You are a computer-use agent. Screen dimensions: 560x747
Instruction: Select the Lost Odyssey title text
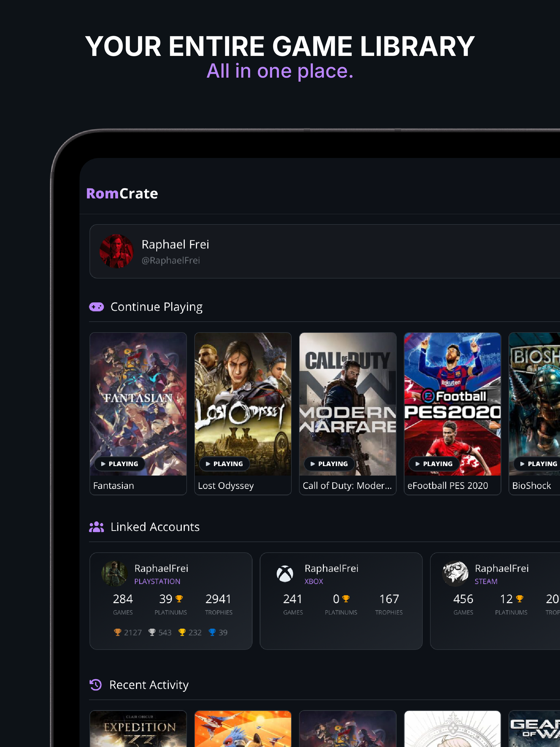226,486
